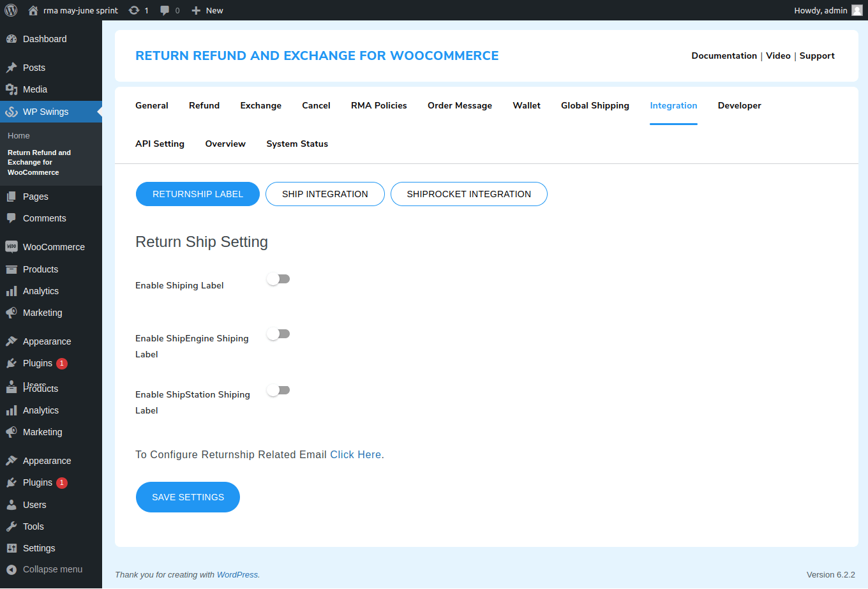Image resolution: width=868 pixels, height=589 pixels.
Task: Switch to the Refund tab
Action: [204, 105]
